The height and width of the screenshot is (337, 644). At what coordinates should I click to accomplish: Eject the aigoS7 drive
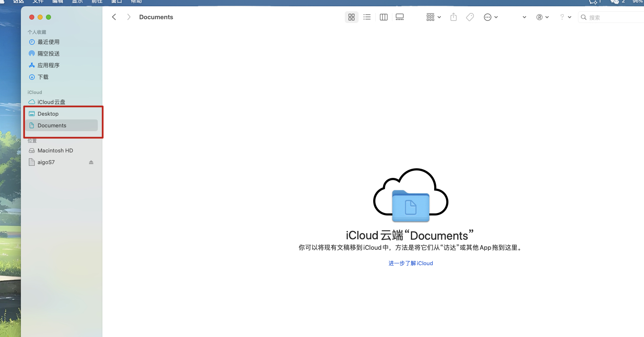[91, 162]
